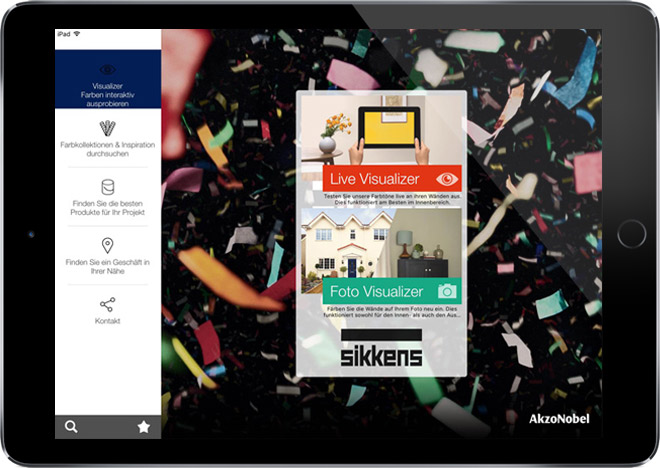The height and width of the screenshot is (468, 660).
Task: Click the Sikkens logo on the card
Action: click(x=381, y=350)
